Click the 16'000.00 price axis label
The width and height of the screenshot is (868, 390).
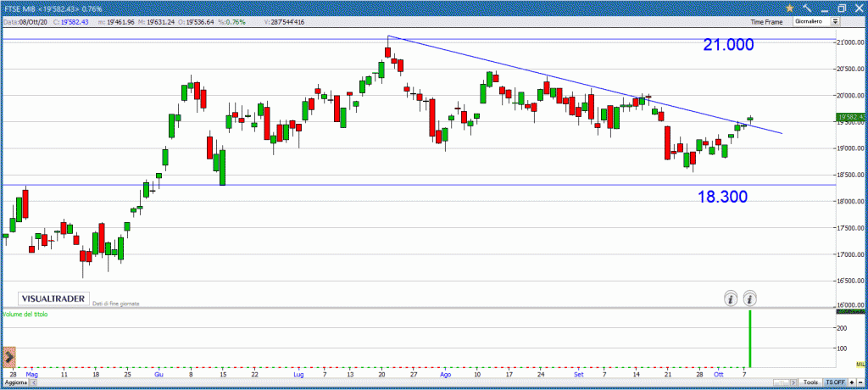(851, 305)
